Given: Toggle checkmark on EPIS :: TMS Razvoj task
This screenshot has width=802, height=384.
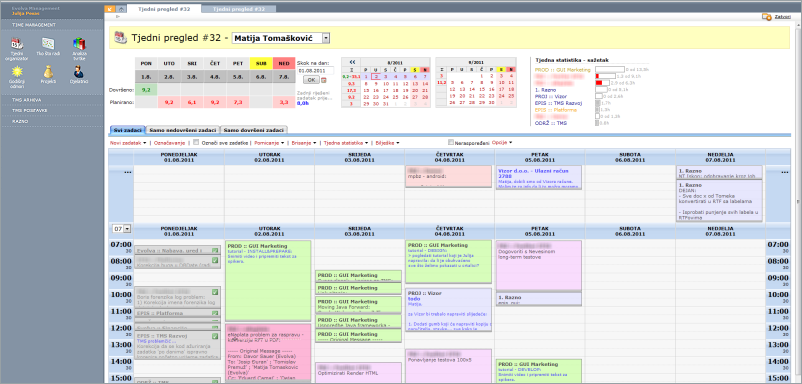Looking at the screenshot, I should [215, 335].
